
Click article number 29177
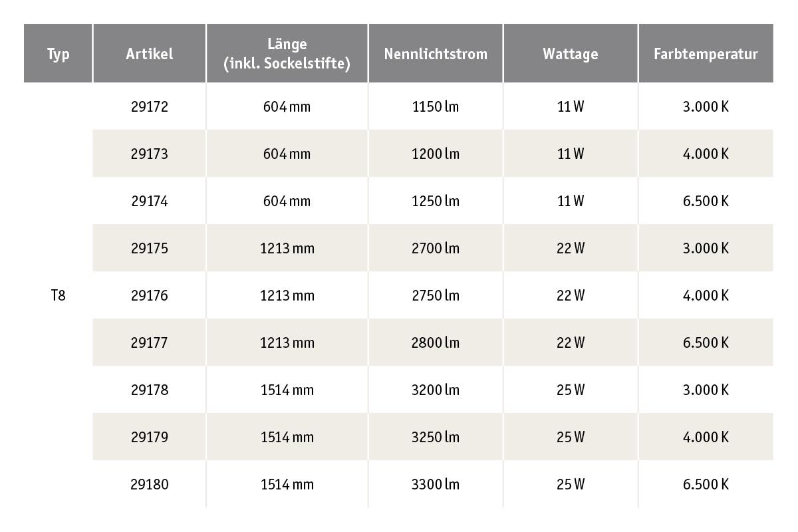pos(150,342)
